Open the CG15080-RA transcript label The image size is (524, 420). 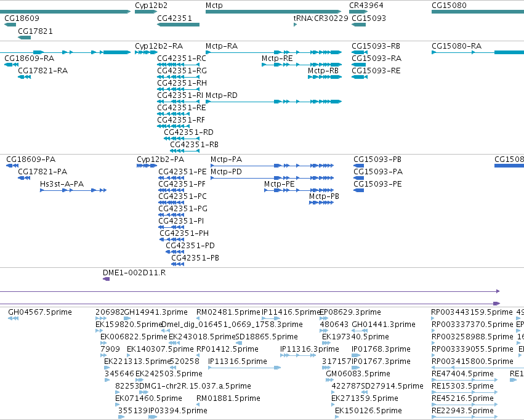click(x=456, y=46)
